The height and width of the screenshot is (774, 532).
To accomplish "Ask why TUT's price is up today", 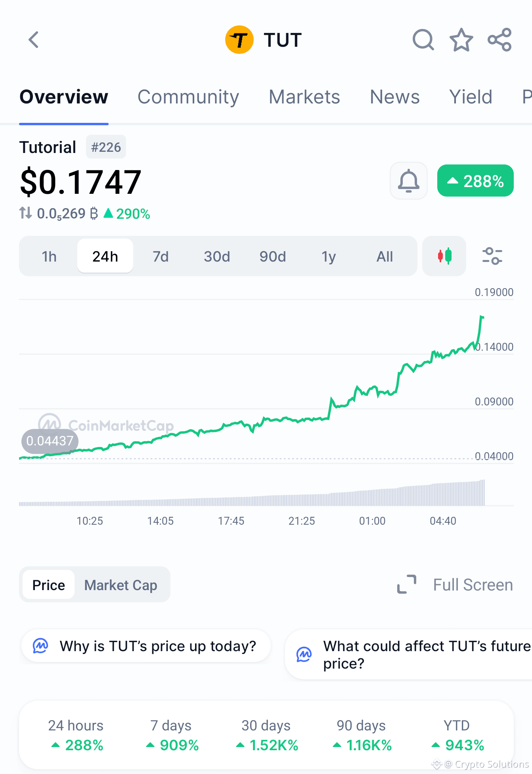I will (x=146, y=646).
